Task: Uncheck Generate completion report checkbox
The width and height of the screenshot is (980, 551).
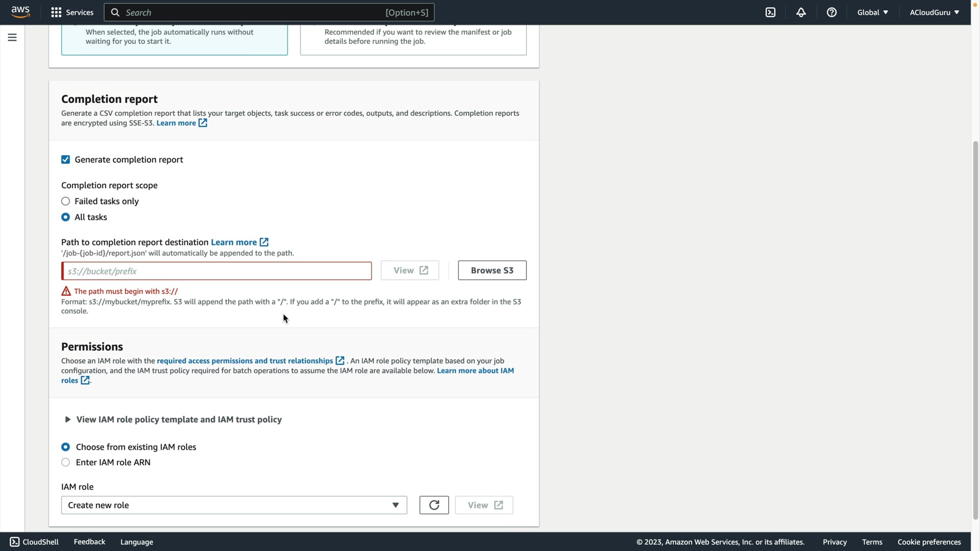Action: pos(65,160)
